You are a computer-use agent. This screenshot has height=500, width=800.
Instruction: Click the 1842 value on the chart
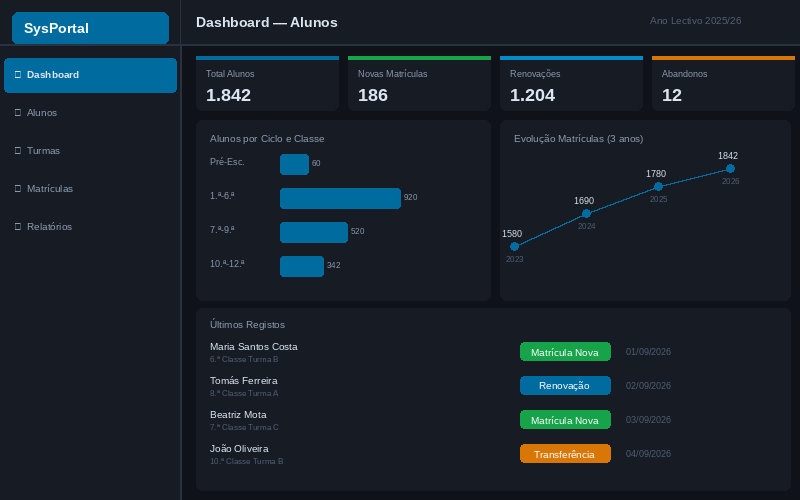728,156
